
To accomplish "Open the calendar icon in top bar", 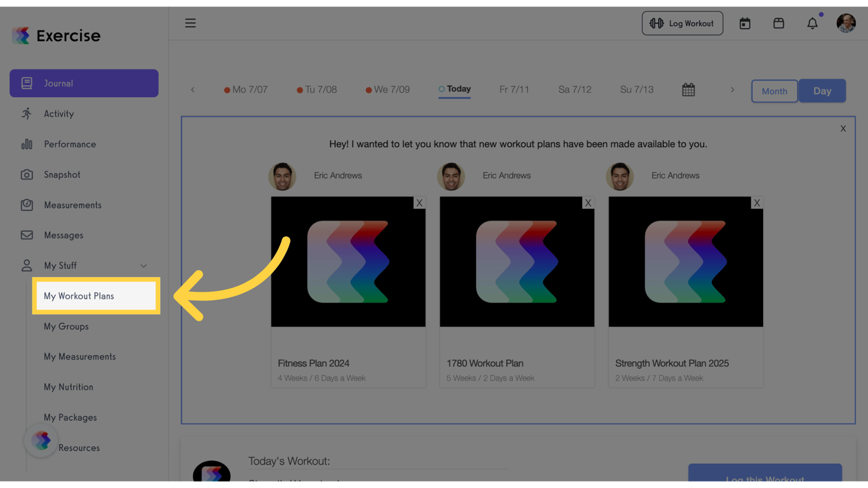I will (x=745, y=24).
